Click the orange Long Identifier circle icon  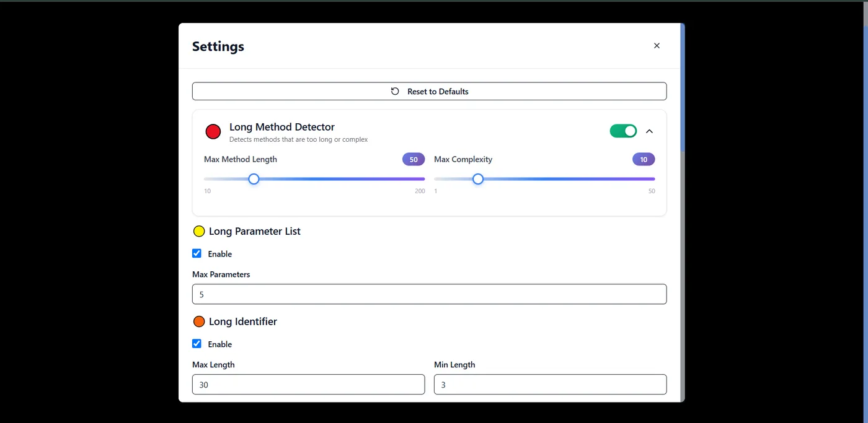click(x=199, y=322)
